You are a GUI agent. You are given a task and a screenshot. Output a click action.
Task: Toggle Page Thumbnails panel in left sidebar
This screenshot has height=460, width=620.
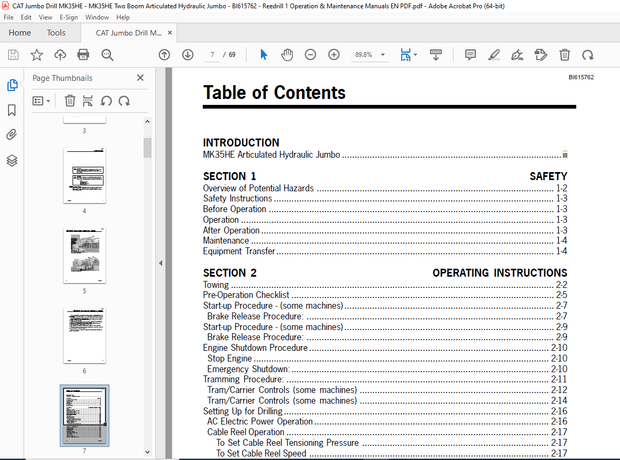(x=12, y=85)
